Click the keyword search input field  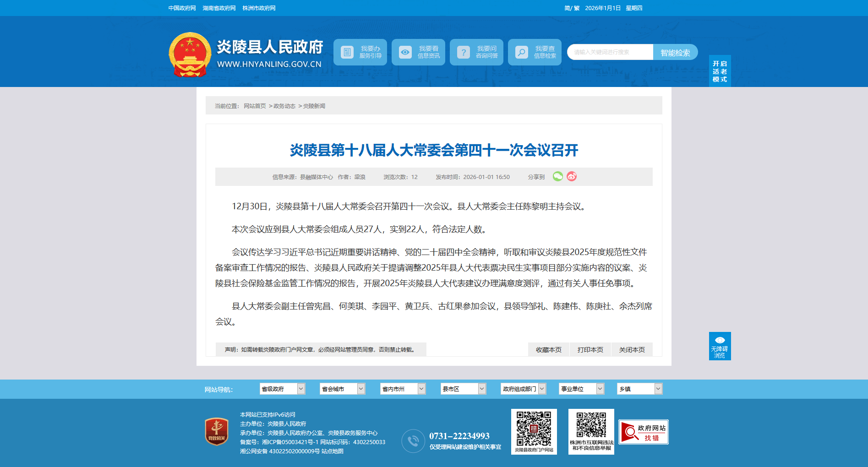click(610, 52)
